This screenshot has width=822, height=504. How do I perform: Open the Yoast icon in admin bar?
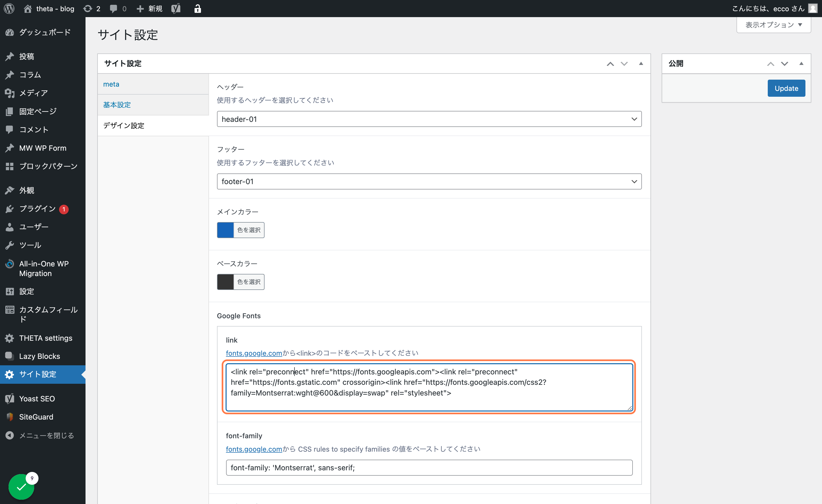coord(176,8)
